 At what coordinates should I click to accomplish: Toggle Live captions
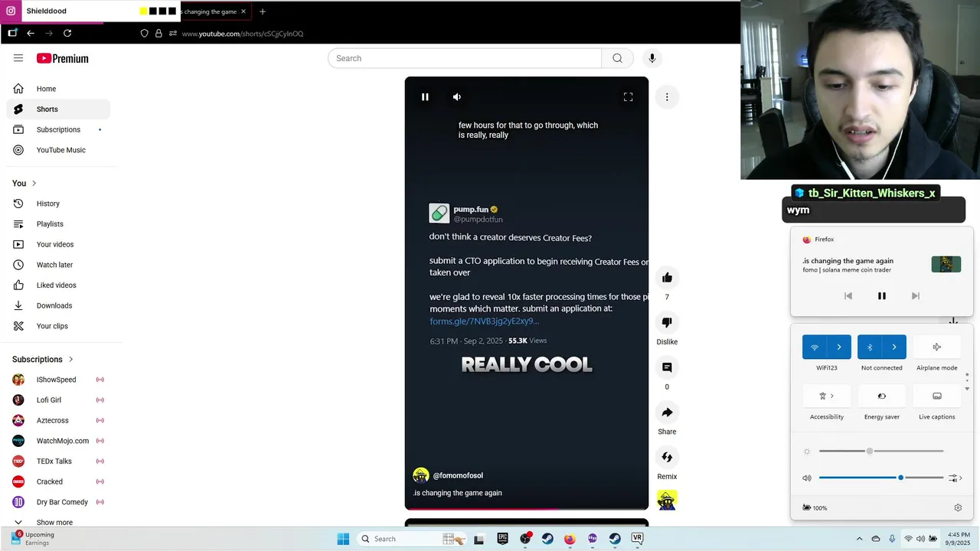coord(937,396)
